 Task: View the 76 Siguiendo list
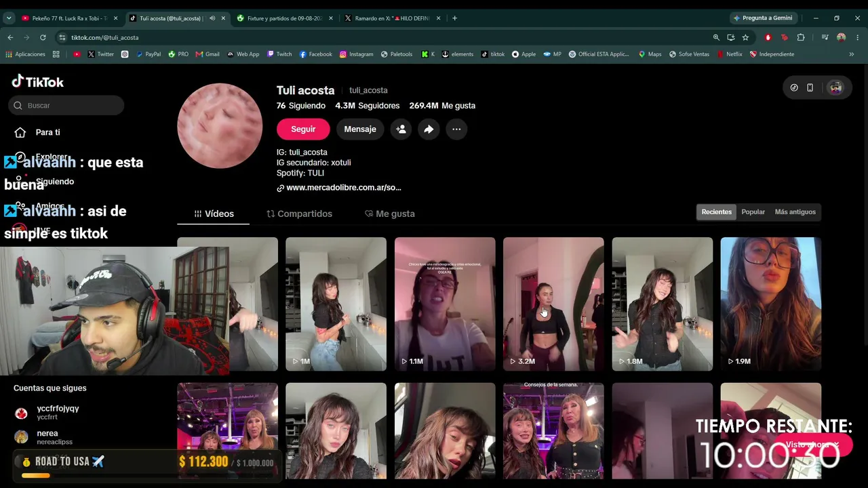pyautogui.click(x=301, y=106)
